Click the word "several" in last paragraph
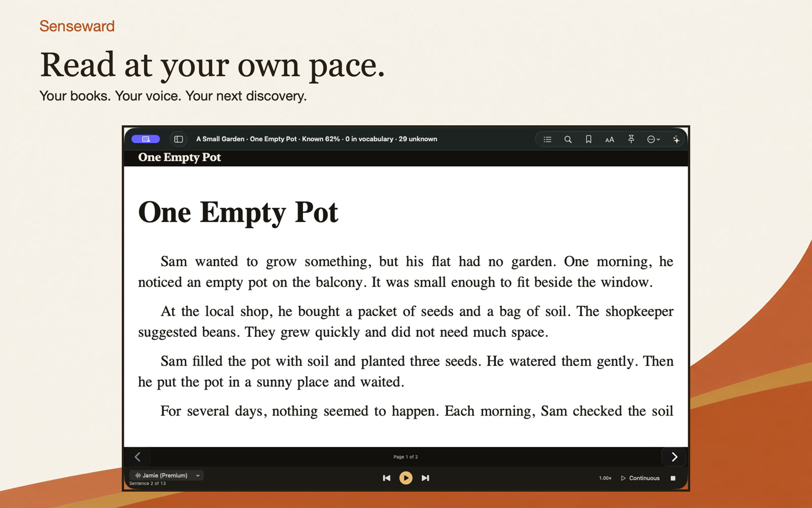The image size is (812, 508). click(x=208, y=411)
